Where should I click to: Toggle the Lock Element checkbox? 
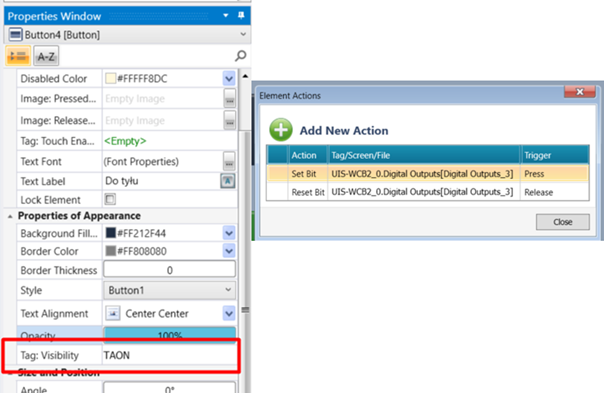[110, 199]
